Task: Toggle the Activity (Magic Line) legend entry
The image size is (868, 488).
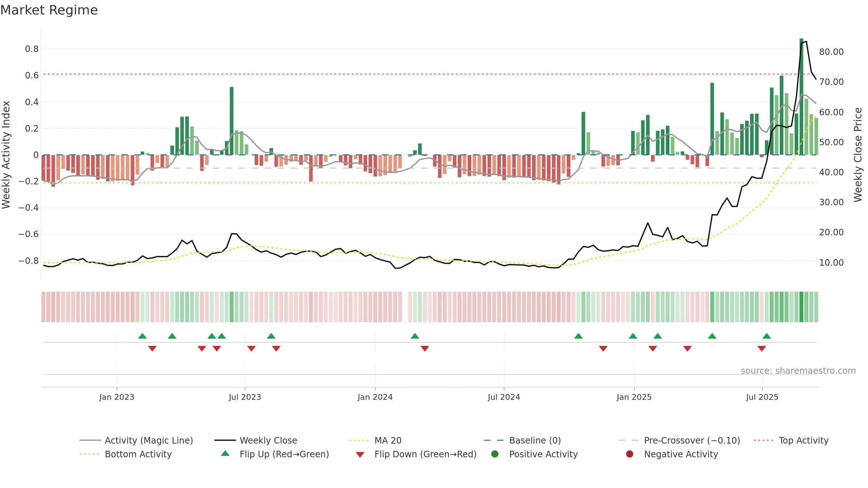Action: pyautogui.click(x=136, y=440)
